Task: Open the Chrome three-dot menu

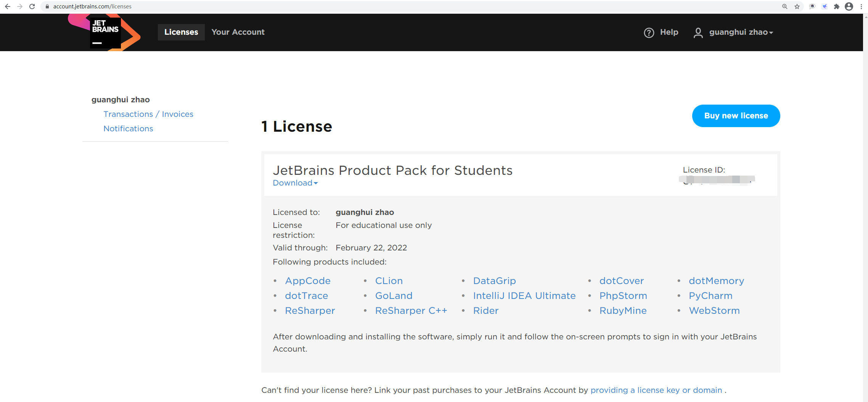Action: [861, 6]
